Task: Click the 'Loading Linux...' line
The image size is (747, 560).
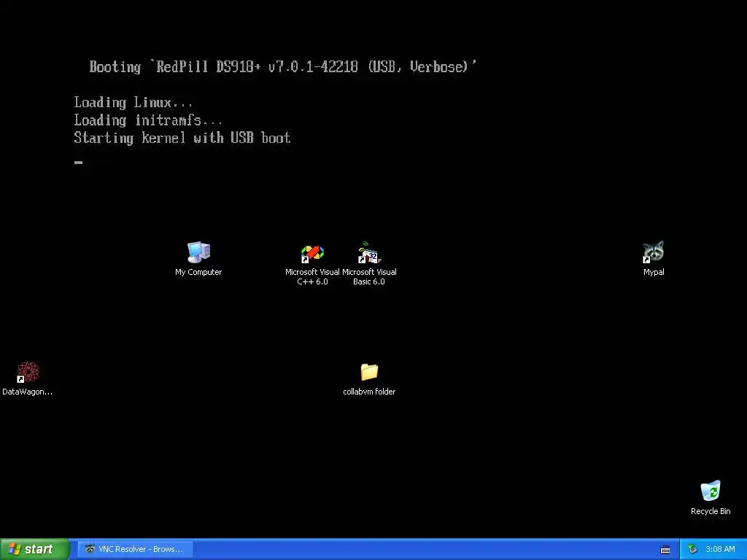Action: pyautogui.click(x=133, y=103)
